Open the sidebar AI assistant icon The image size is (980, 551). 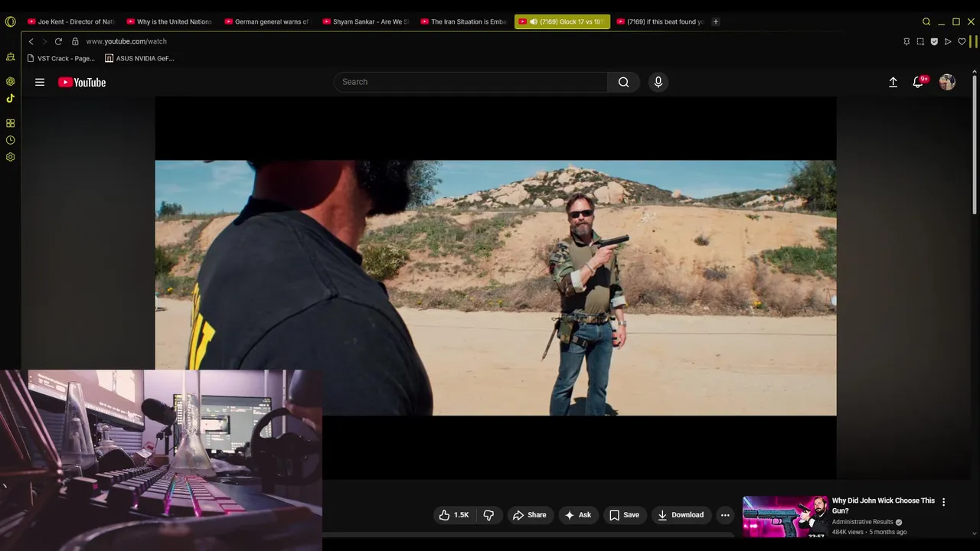click(x=10, y=57)
